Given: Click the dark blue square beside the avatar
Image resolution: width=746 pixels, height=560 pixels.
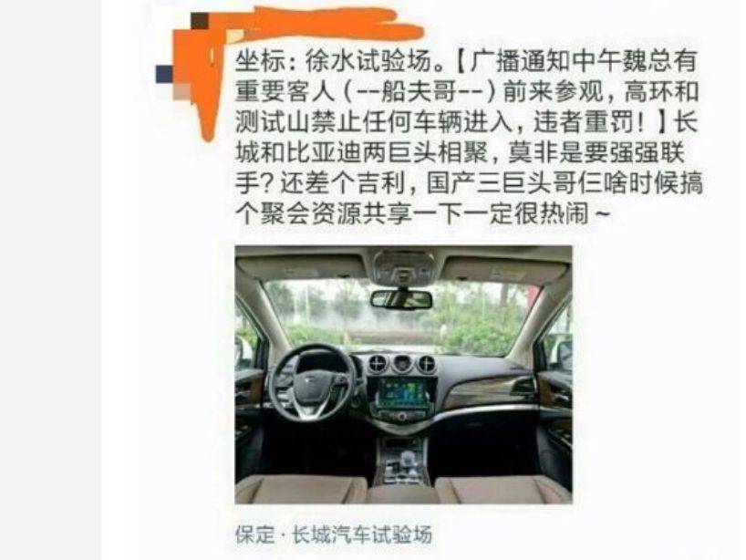Looking at the screenshot, I should click(164, 74).
